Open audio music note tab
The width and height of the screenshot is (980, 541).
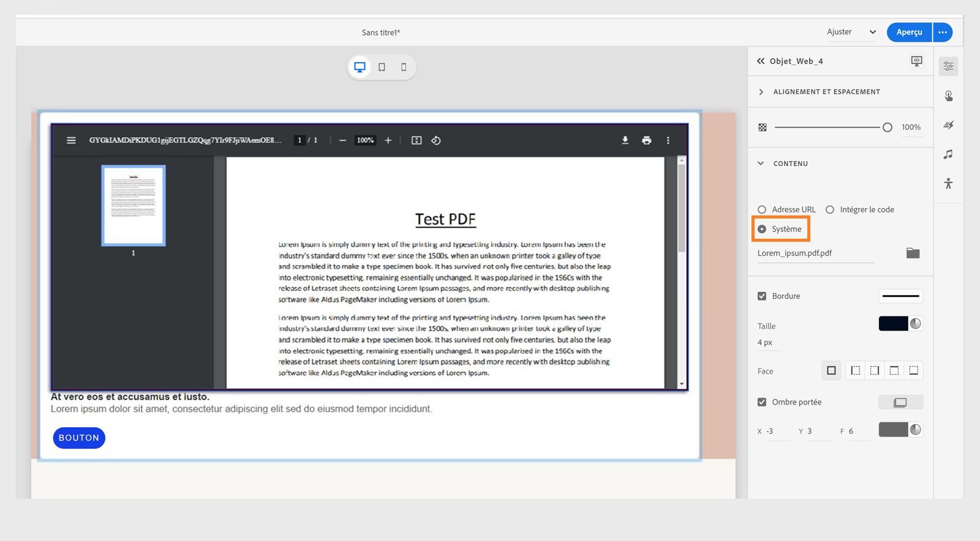948,154
